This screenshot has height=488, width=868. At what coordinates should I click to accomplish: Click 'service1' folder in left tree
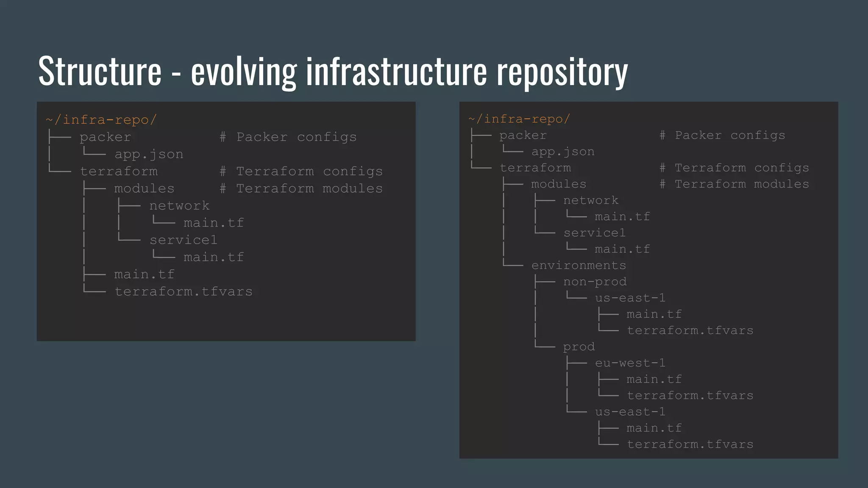coord(183,240)
